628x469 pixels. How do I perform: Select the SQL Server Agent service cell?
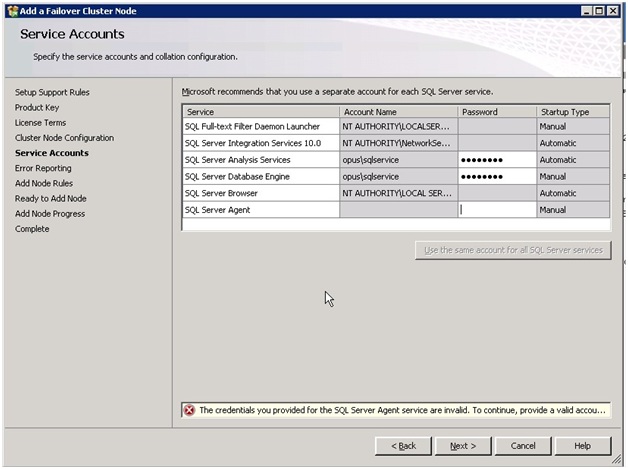click(261, 210)
